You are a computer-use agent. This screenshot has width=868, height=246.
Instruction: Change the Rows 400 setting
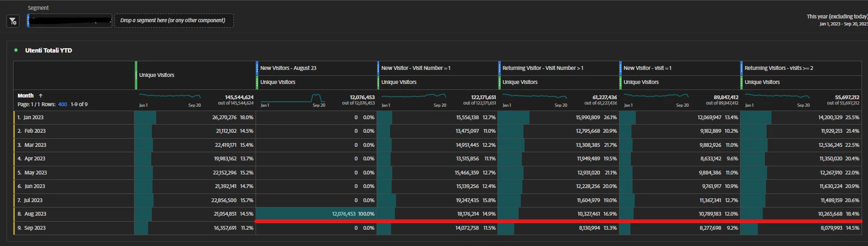(x=62, y=104)
